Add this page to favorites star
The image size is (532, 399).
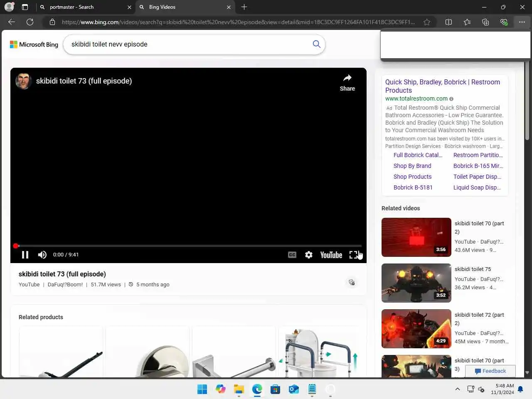pyautogui.click(x=427, y=22)
